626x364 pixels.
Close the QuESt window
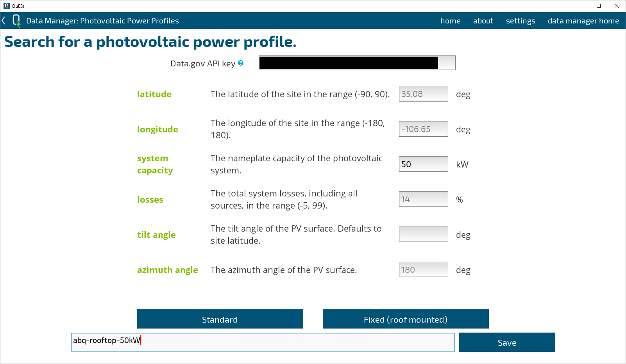coord(617,6)
